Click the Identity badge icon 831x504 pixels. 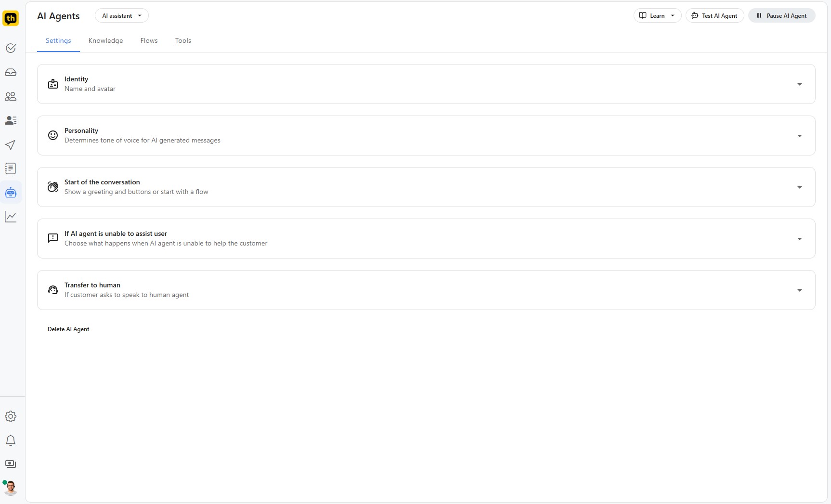coord(53,84)
